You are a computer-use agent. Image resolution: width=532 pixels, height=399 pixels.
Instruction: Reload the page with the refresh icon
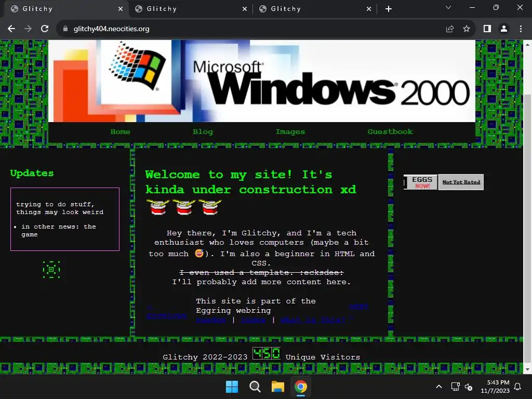(45, 29)
